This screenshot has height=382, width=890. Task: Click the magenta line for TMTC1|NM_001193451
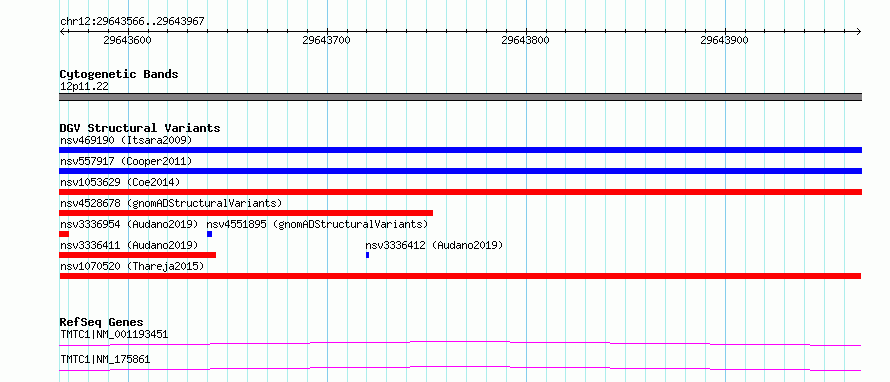[x=460, y=343]
